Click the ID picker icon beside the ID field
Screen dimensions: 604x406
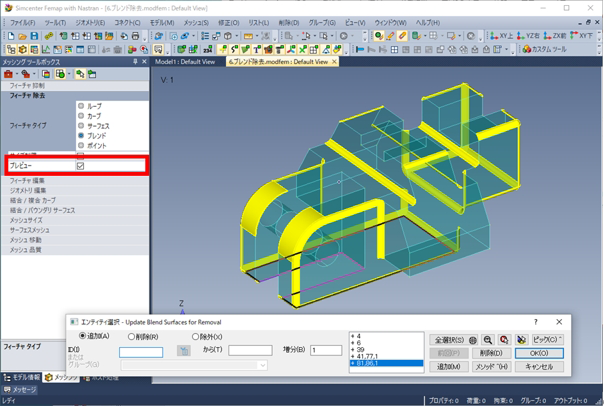point(184,351)
